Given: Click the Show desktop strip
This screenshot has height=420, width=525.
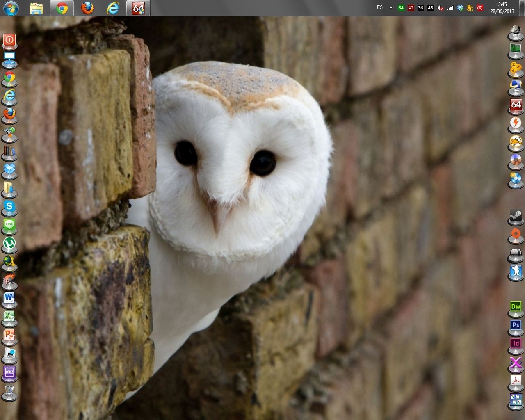Looking at the screenshot, I should point(522,8).
